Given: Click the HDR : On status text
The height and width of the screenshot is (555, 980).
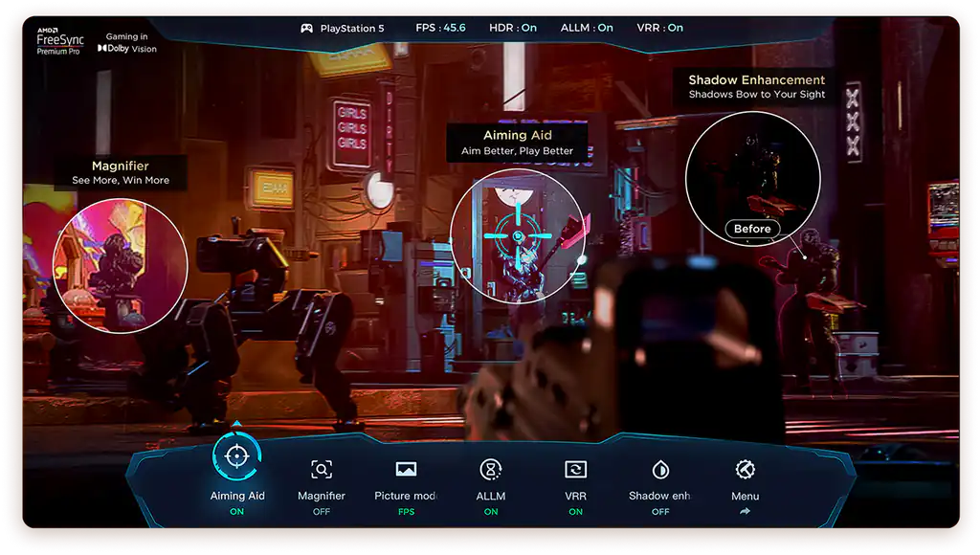Looking at the screenshot, I should [513, 28].
